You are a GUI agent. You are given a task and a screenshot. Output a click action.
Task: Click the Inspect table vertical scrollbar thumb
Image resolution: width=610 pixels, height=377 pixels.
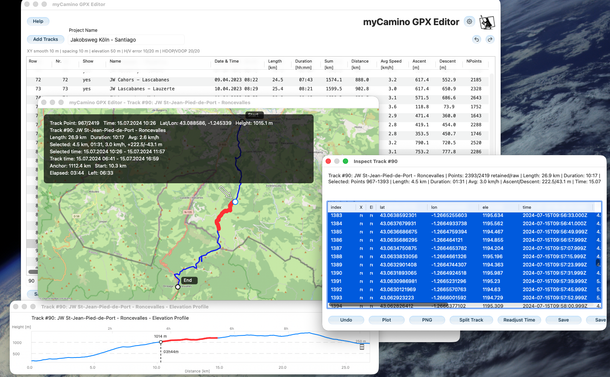click(598, 263)
